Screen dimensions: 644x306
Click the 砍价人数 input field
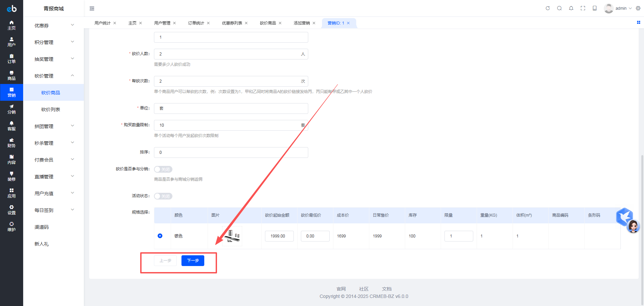[x=231, y=54]
